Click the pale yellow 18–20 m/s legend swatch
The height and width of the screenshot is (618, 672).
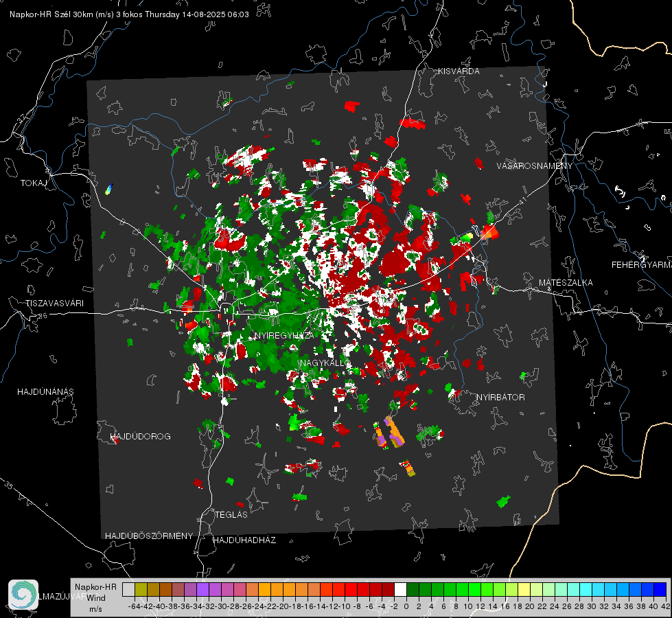524,590
